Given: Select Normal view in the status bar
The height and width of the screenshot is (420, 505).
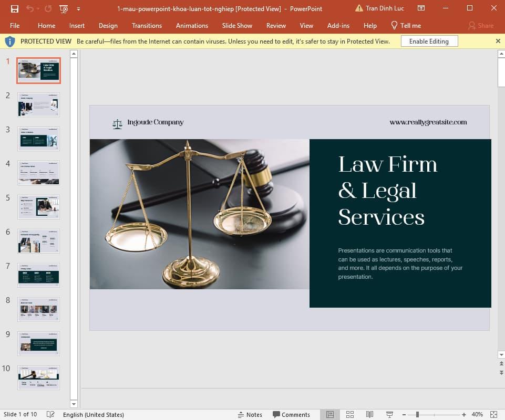Looking at the screenshot, I should coord(330,414).
